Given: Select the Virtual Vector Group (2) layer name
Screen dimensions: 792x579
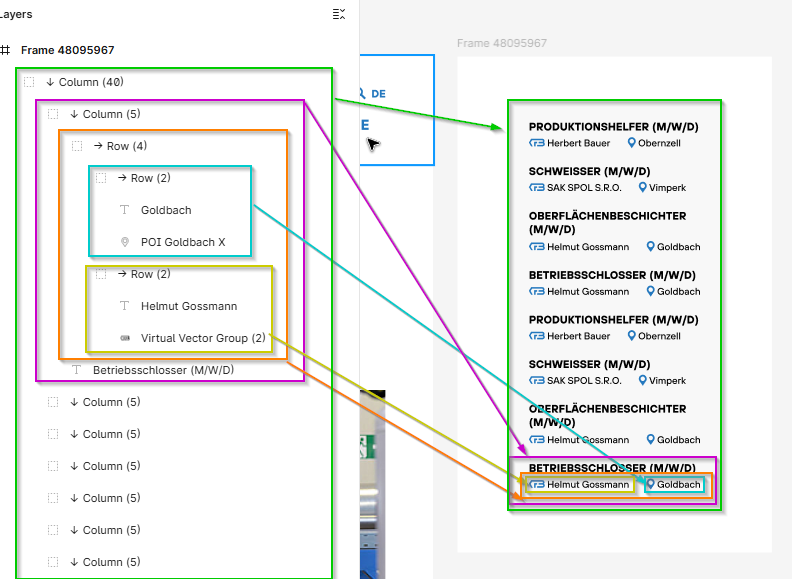Looking at the screenshot, I should 203,338.
